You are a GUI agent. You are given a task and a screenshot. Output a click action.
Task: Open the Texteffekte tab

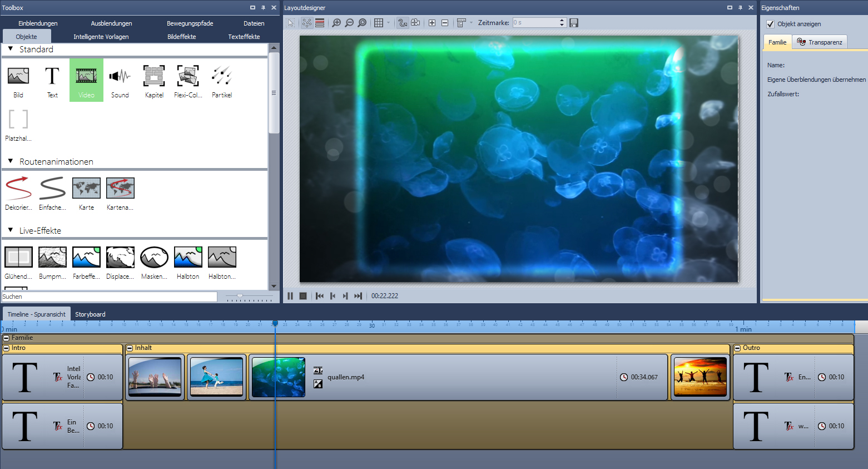coord(244,37)
